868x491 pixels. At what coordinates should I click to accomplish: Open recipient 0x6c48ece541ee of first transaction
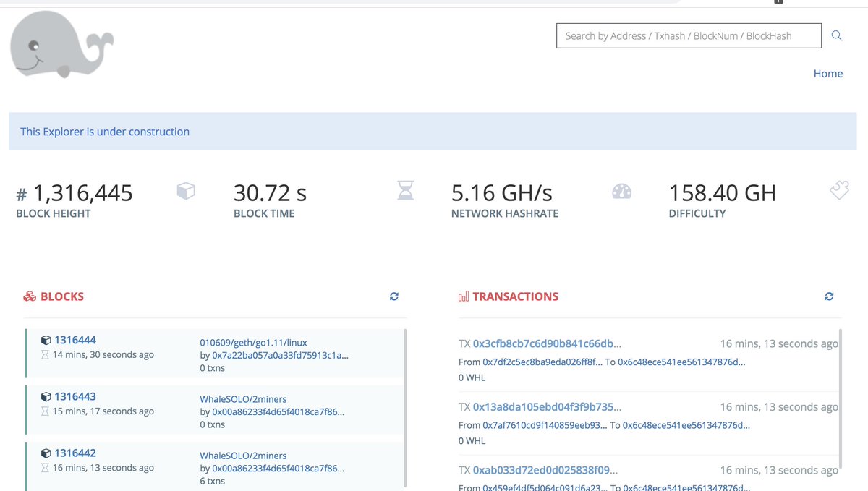pos(681,362)
